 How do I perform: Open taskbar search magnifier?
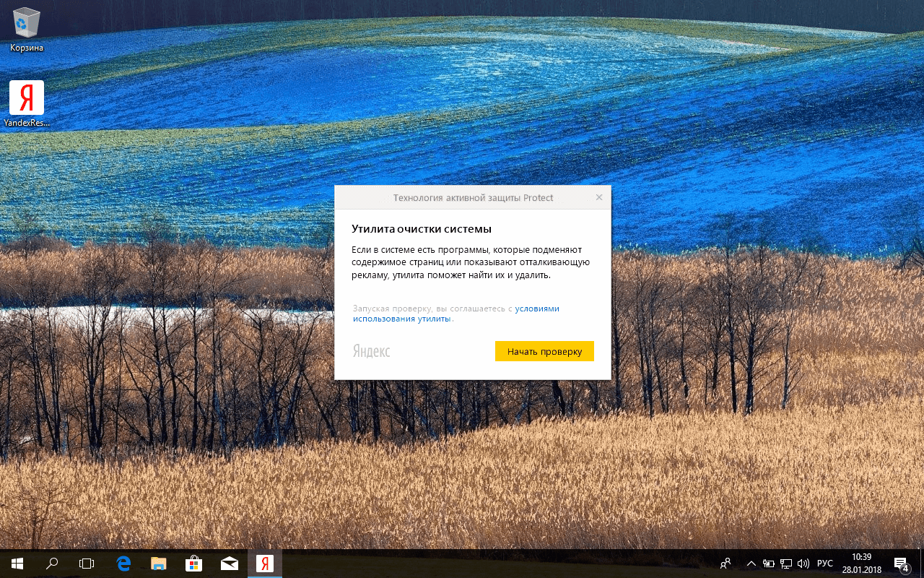coord(52,564)
